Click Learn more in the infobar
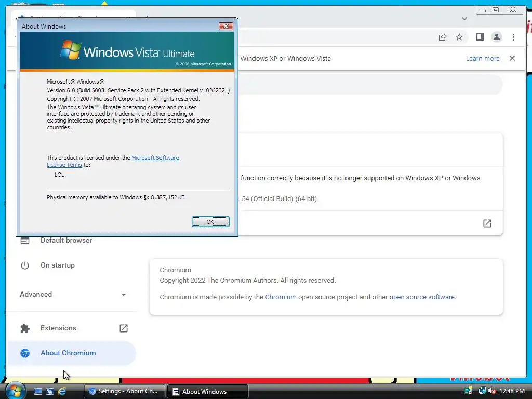532x399 pixels. coord(483,58)
